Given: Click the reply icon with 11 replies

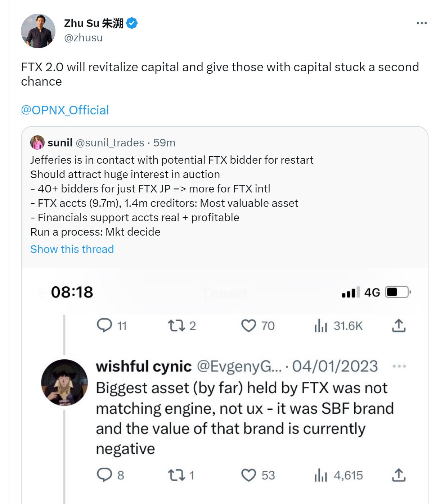Looking at the screenshot, I should point(104,326).
